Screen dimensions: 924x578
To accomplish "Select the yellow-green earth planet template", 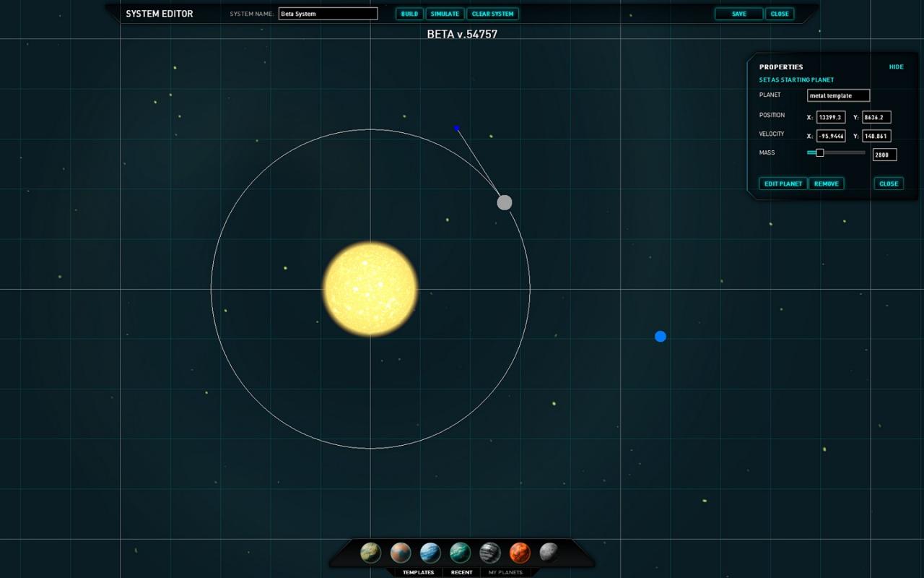I will click(x=371, y=553).
